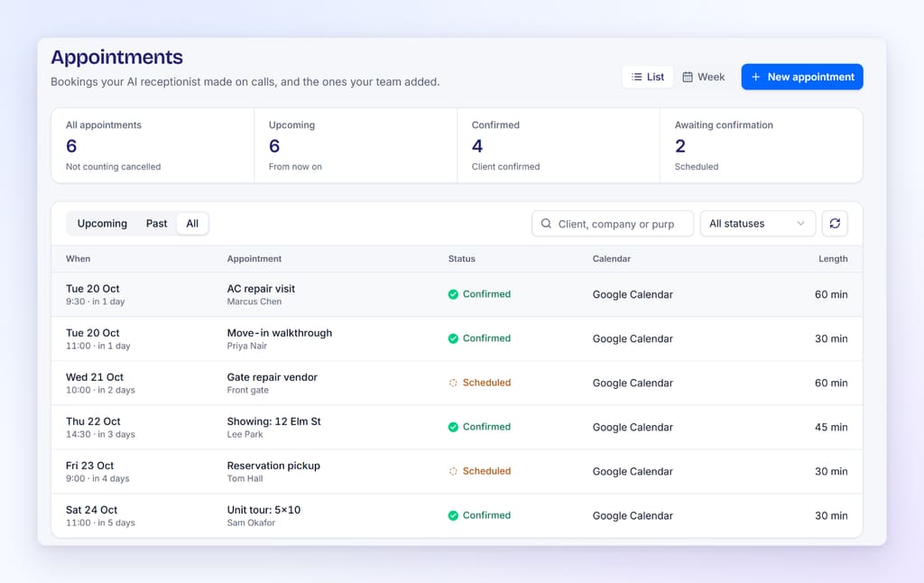Click the Calendar column header
The image size is (924, 583).
[x=612, y=259]
